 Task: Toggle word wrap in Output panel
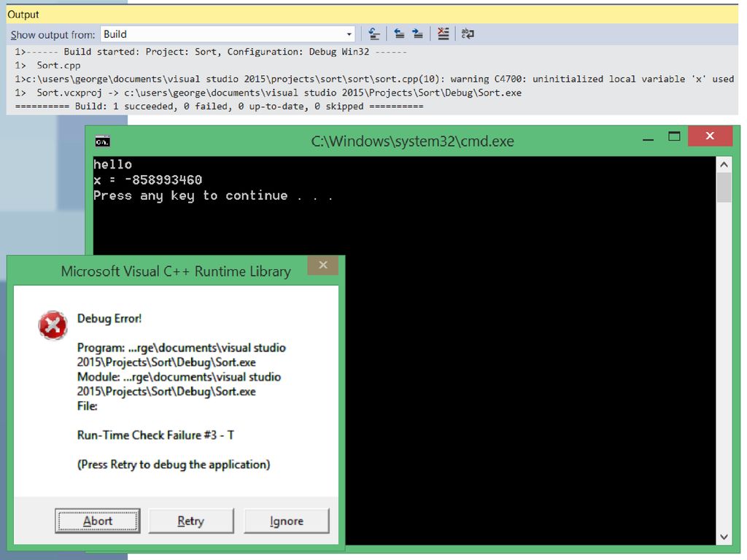468,34
